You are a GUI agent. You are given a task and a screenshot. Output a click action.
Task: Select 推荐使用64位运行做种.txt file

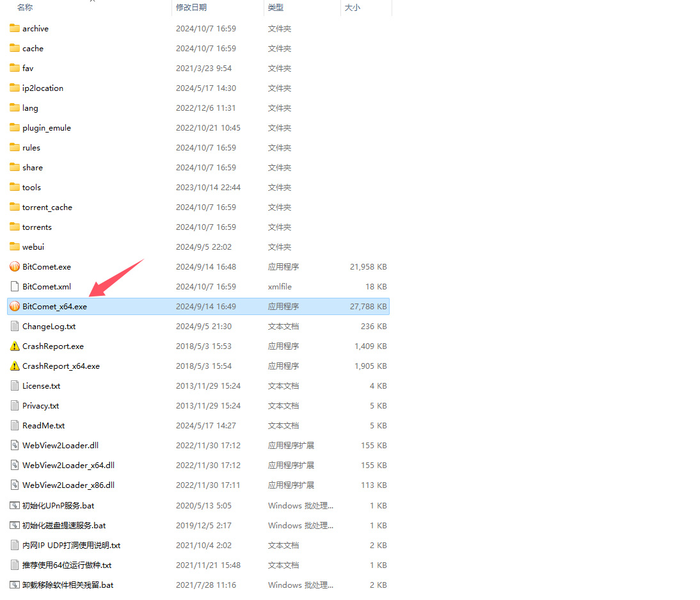point(67,565)
